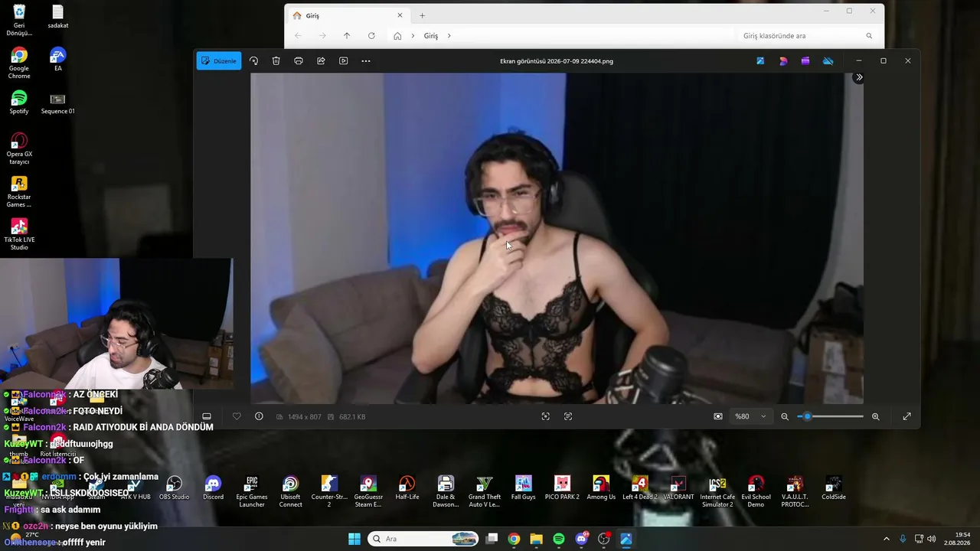Viewport: 980px width, 551px height.
Task: Select the Sequence 01 desktop file
Action: tap(57, 103)
